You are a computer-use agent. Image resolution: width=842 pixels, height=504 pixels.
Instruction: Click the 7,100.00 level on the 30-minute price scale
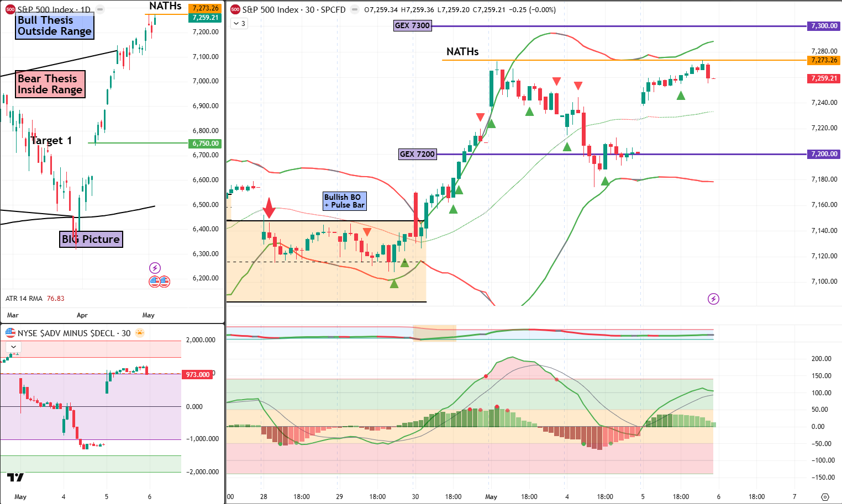[x=824, y=282]
